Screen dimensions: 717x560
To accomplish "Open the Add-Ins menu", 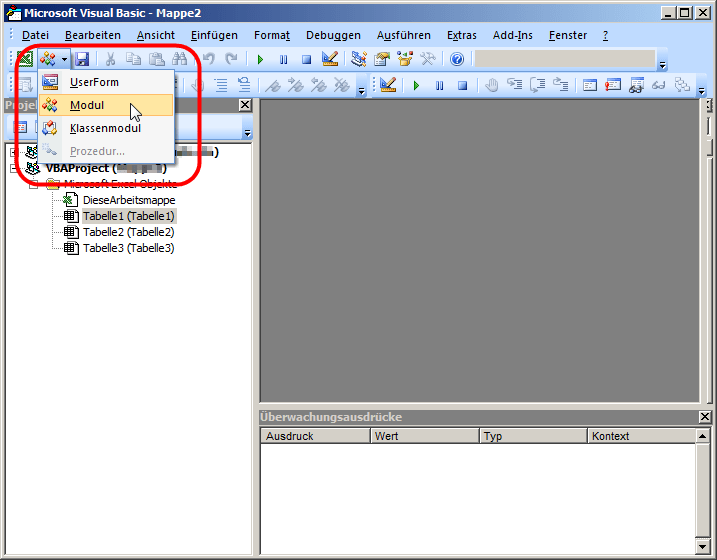I will [x=513, y=35].
